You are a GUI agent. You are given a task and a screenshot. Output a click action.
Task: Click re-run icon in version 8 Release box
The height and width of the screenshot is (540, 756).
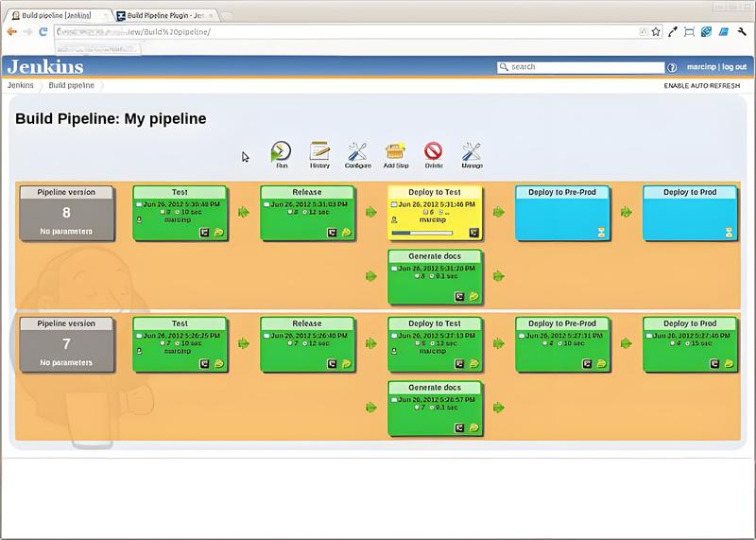point(347,233)
